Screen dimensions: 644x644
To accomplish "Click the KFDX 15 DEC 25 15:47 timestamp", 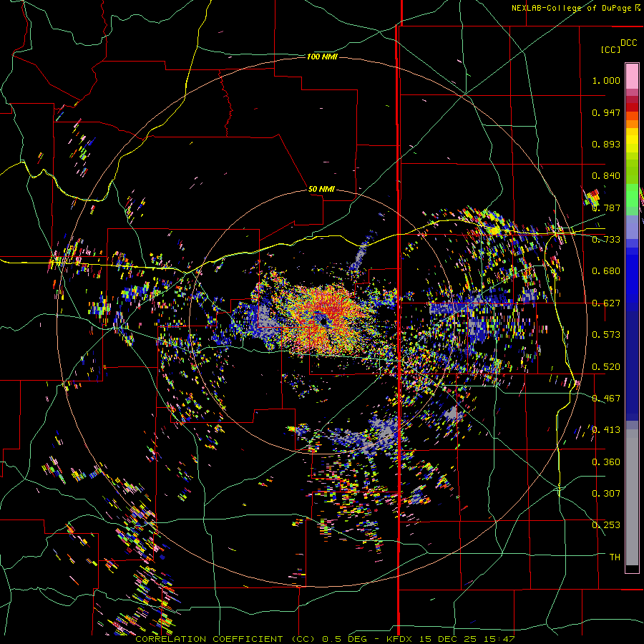I will (451, 639).
